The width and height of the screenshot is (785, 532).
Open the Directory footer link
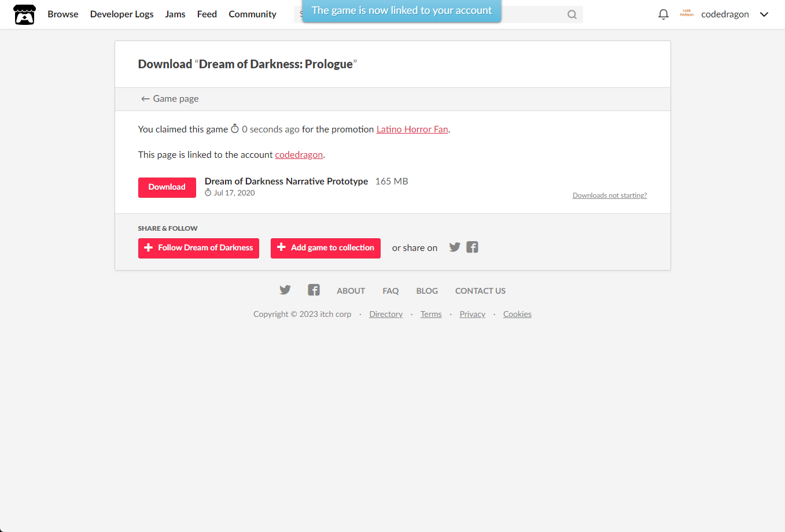click(386, 314)
